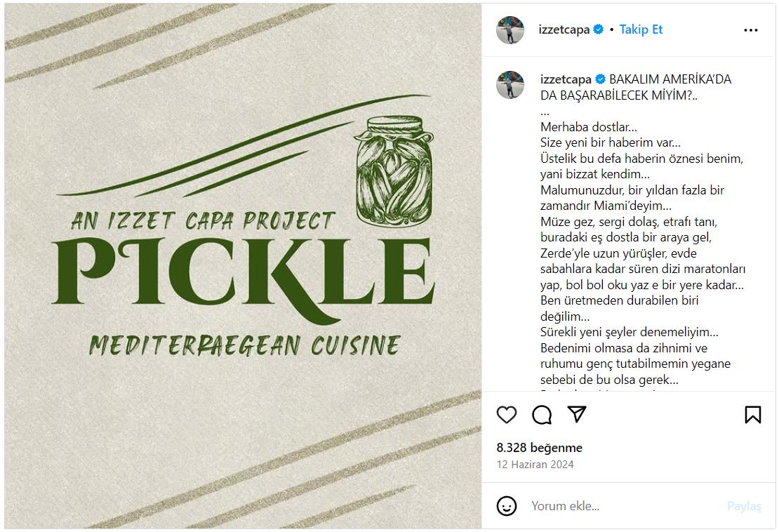Share post using paper plane icon
779x532 pixels.
577,414
